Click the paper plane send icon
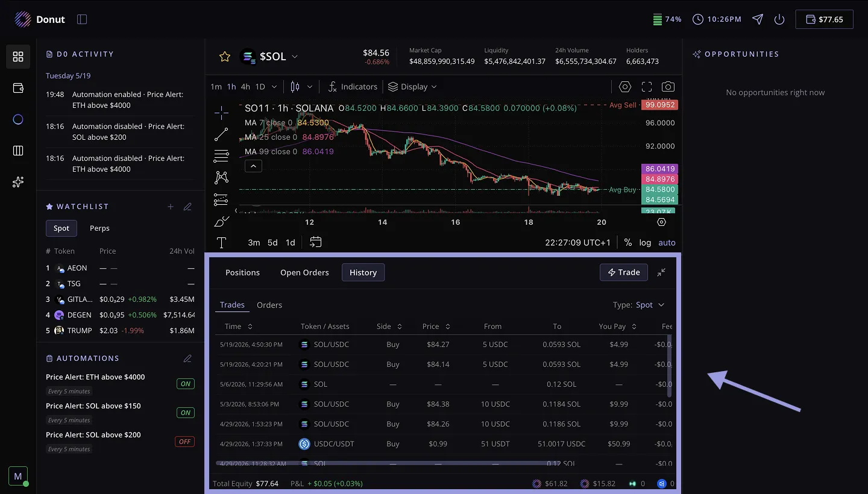 [758, 19]
